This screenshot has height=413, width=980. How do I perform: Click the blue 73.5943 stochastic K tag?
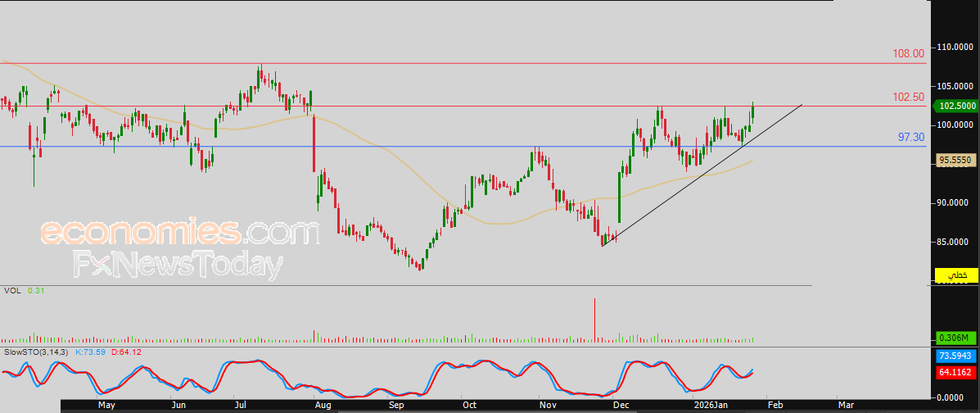[x=955, y=356]
